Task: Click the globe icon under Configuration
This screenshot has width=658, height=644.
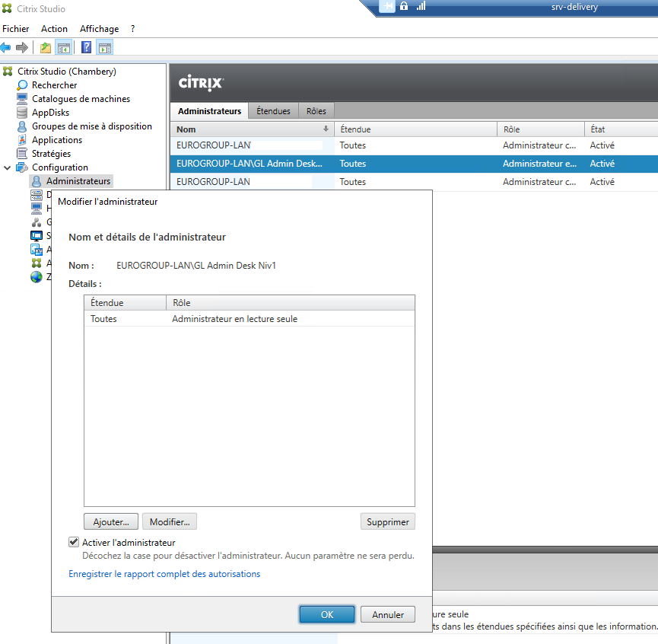Action: point(37,277)
